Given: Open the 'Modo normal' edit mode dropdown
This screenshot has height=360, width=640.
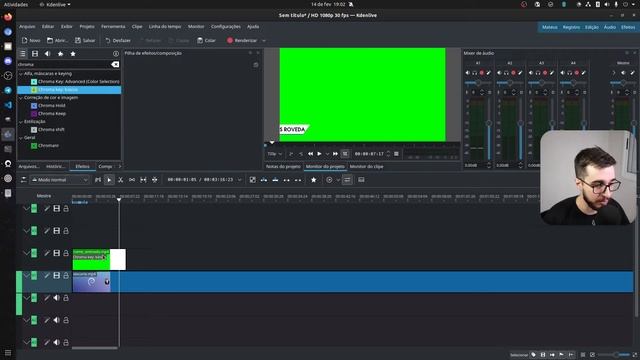Looking at the screenshot, I should point(60,180).
